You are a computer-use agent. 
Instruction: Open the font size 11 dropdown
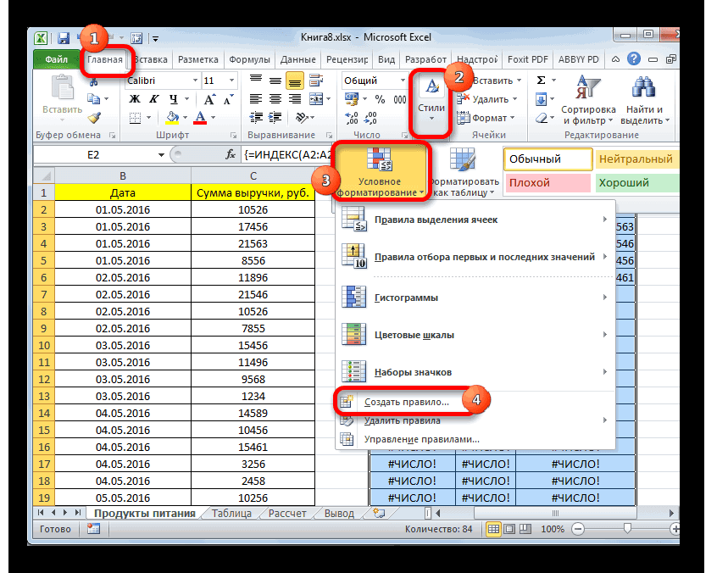coord(231,81)
